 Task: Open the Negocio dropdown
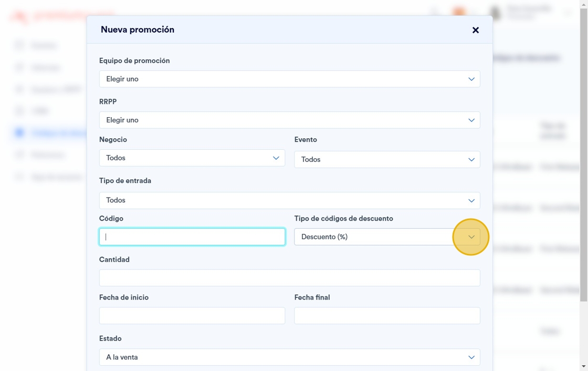[x=192, y=158]
